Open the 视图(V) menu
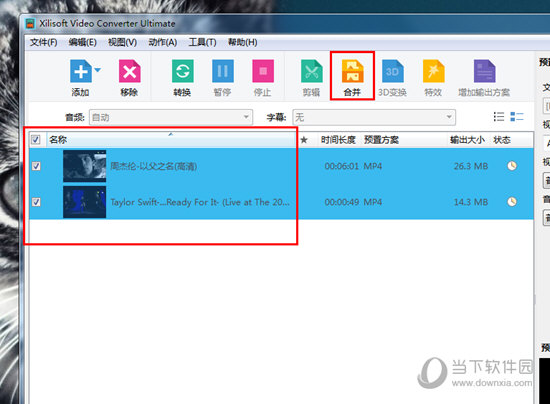 point(122,42)
